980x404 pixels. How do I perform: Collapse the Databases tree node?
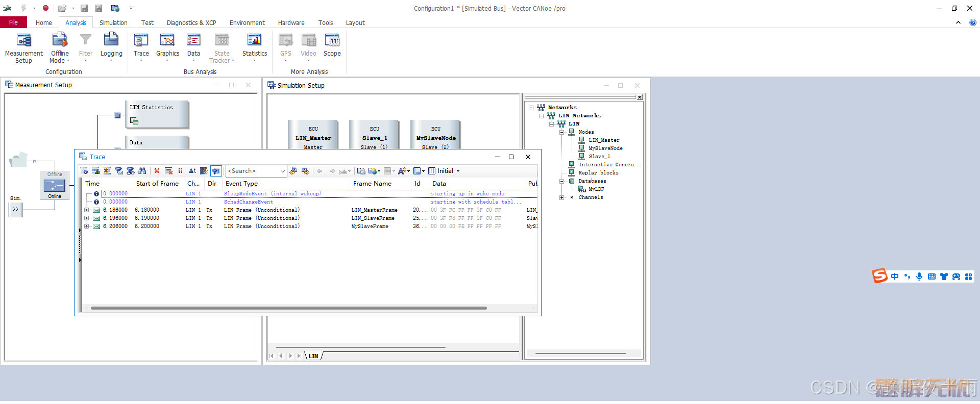pos(562,181)
